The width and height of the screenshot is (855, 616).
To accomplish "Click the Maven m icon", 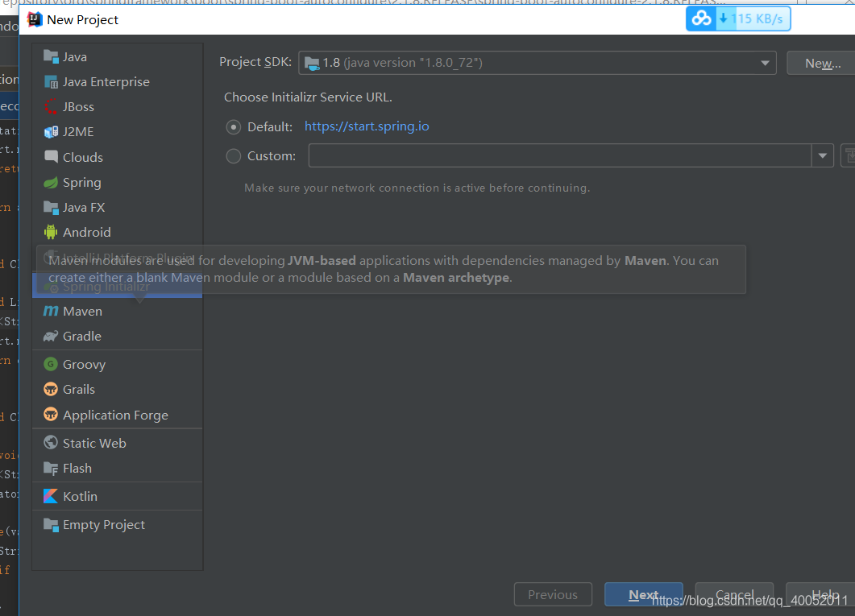I will [x=51, y=311].
